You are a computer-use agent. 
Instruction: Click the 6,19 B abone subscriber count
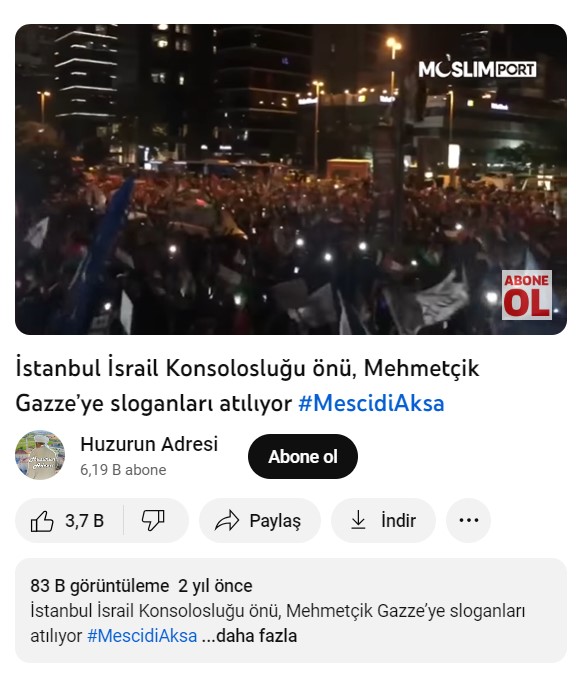pyautogui.click(x=123, y=470)
